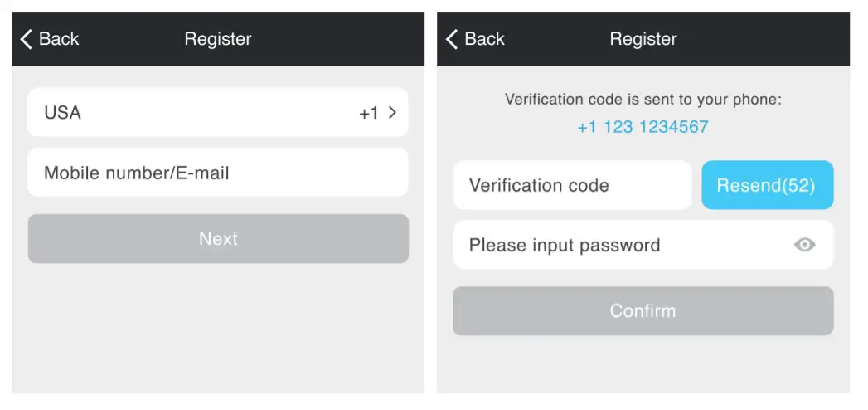
Task: Click the dark header bar beside verification-screen Register
Action: click(763, 39)
